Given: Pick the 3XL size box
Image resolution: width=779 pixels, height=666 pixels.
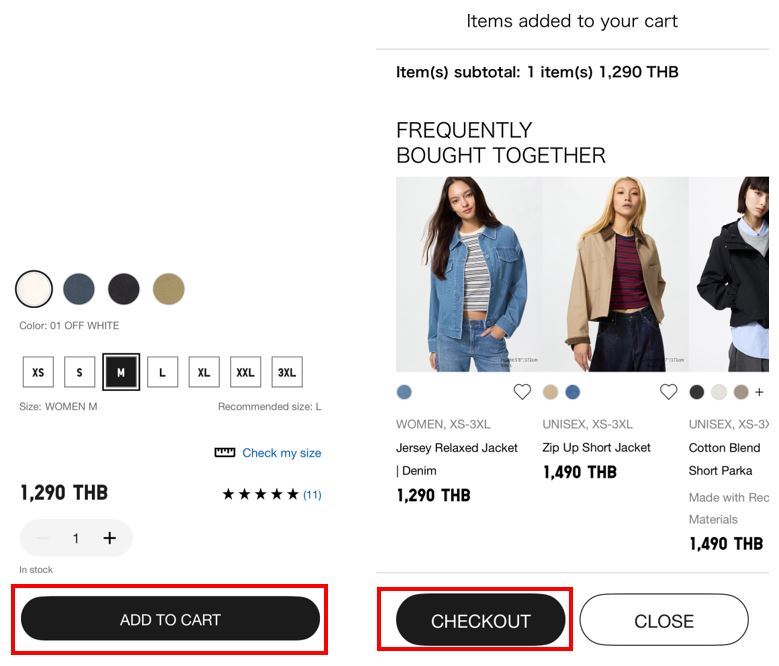Looking at the screenshot, I should (x=287, y=372).
